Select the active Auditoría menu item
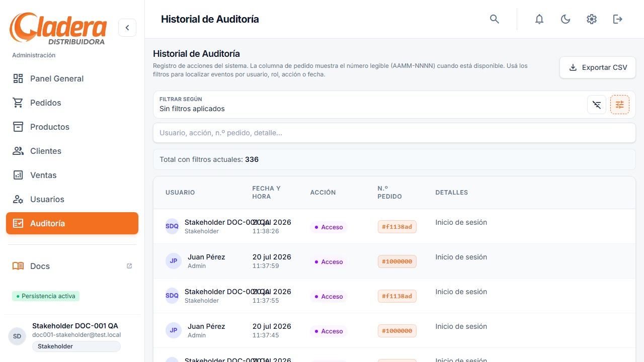644x362 pixels. click(x=72, y=223)
